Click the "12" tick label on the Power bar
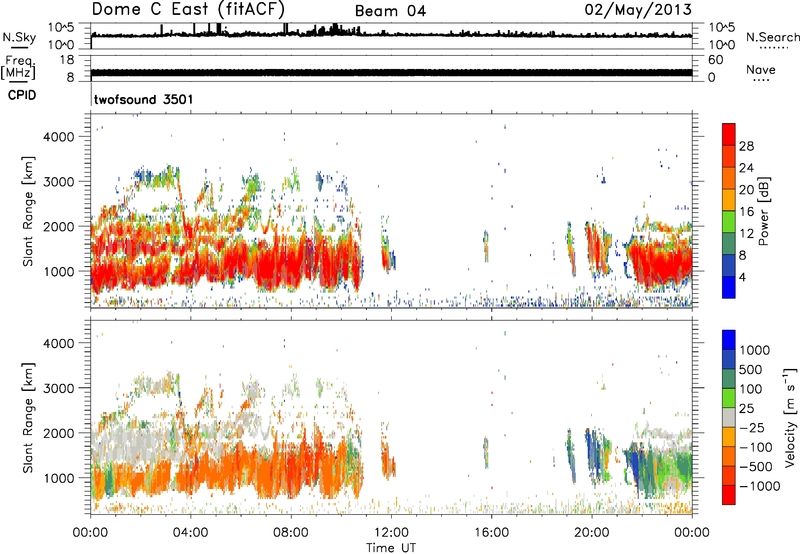 (746, 234)
